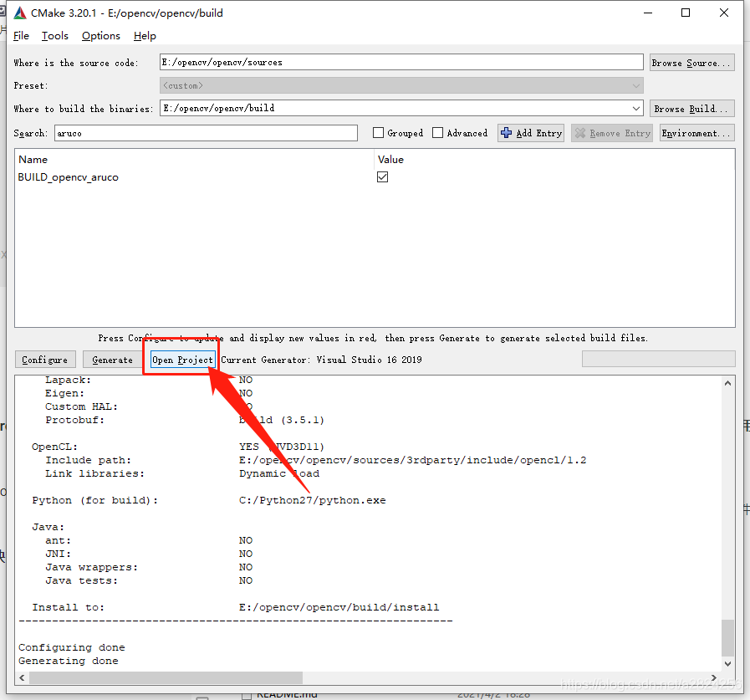Click the OpenCL include path text
750x700 pixels.
(x=413, y=460)
